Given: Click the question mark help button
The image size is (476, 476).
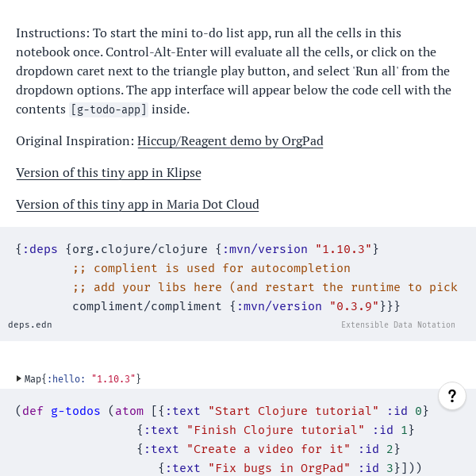Looking at the screenshot, I should (x=451, y=396).
